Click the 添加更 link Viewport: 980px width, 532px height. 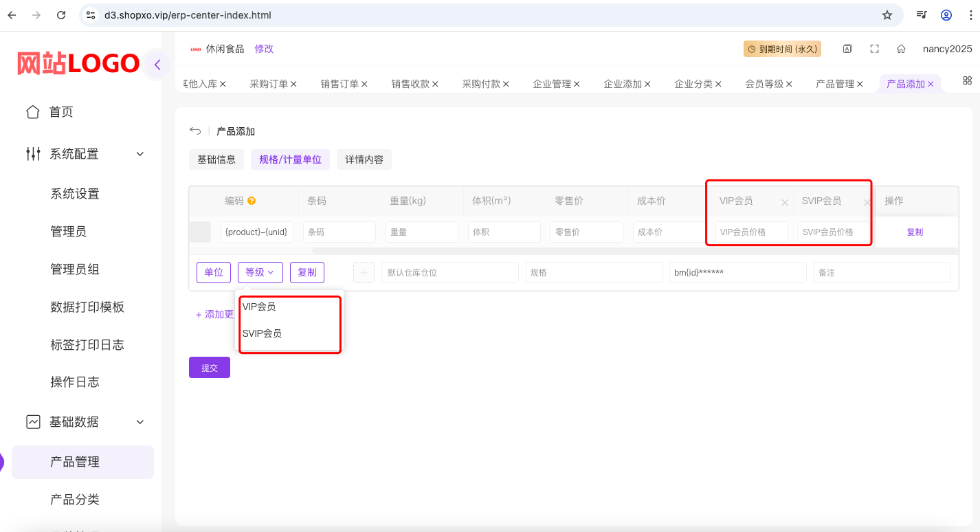point(215,315)
